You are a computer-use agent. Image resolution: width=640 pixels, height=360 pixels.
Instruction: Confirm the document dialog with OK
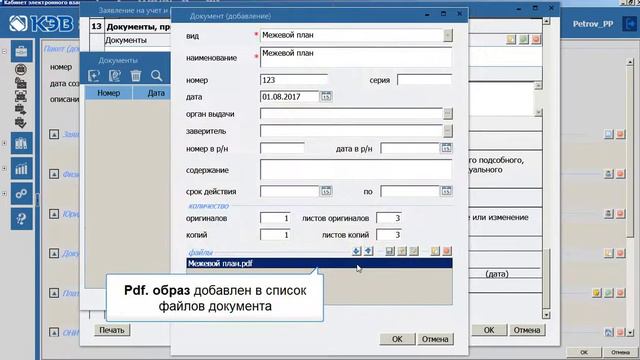(x=397, y=339)
